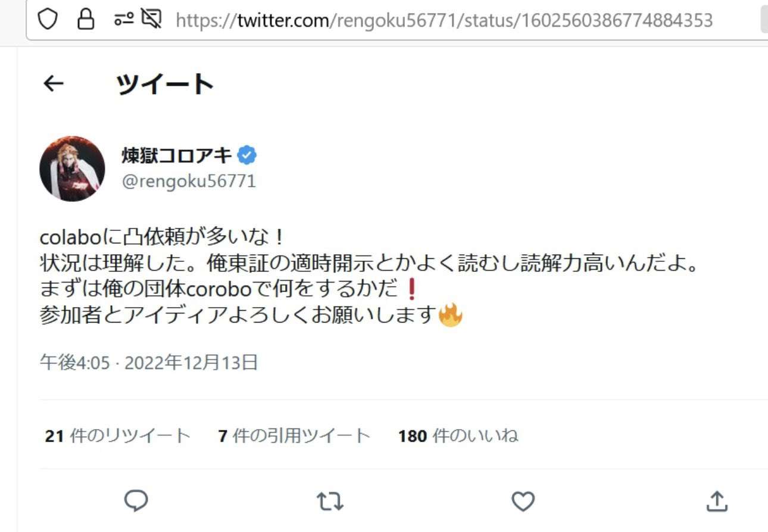Click the blue verified badge
This screenshot has height=532, width=768.
pyautogui.click(x=247, y=156)
